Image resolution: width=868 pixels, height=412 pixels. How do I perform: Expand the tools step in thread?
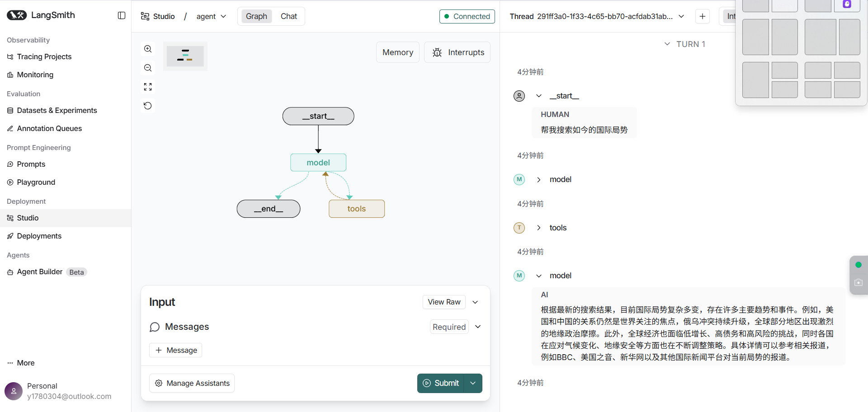pos(539,228)
